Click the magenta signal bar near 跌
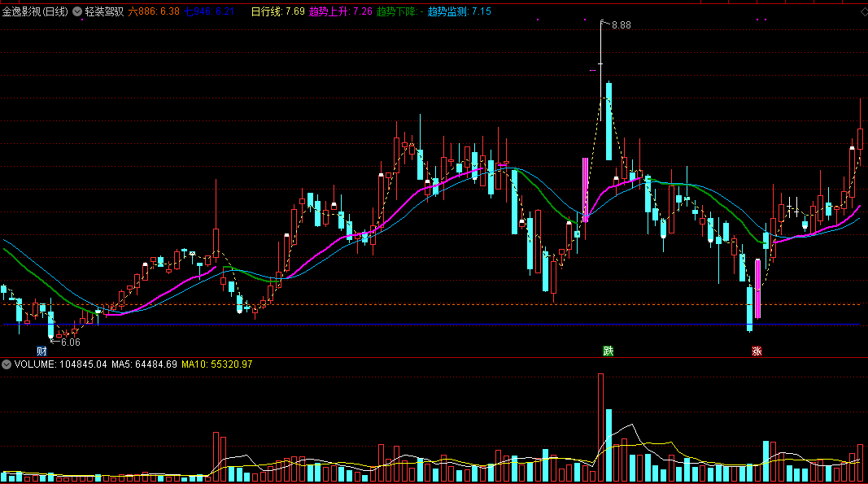The width and height of the screenshot is (868, 484). point(585,190)
